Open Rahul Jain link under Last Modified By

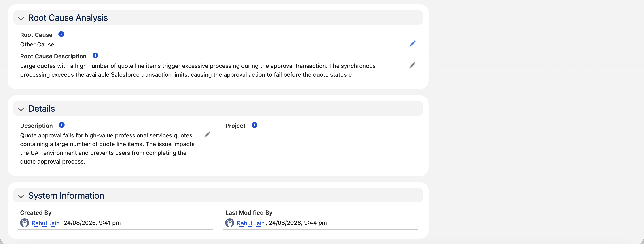pyautogui.click(x=250, y=223)
